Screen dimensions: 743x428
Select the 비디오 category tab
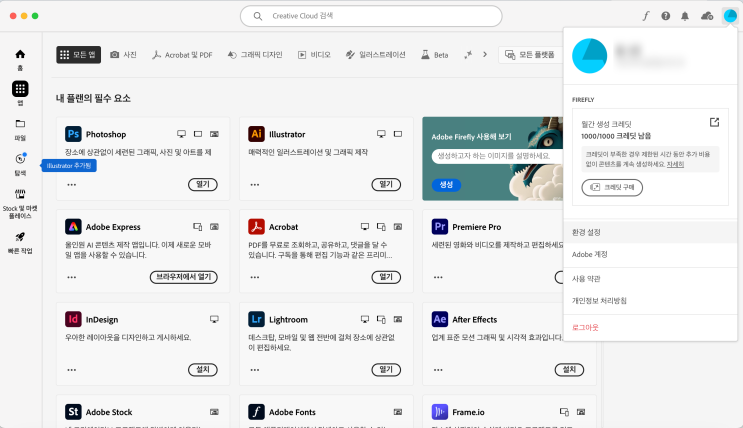click(x=314, y=55)
